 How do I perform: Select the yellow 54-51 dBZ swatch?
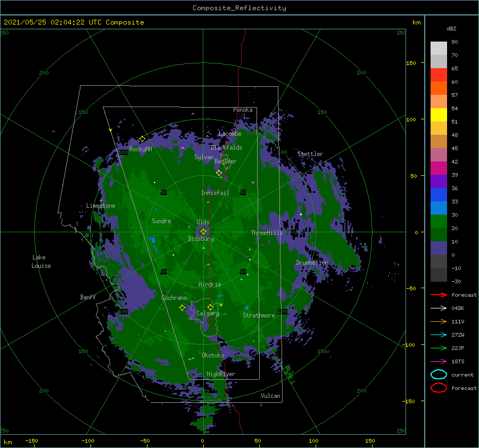[x=439, y=115]
